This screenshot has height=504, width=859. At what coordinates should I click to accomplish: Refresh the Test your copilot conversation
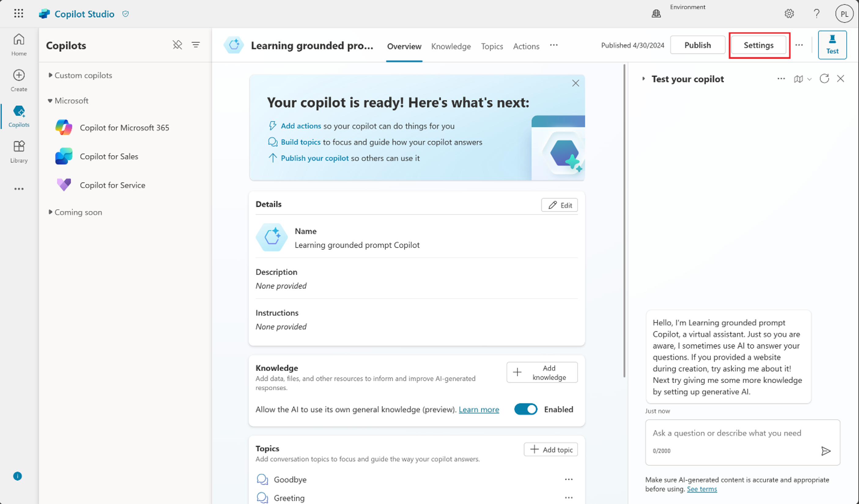pos(824,79)
